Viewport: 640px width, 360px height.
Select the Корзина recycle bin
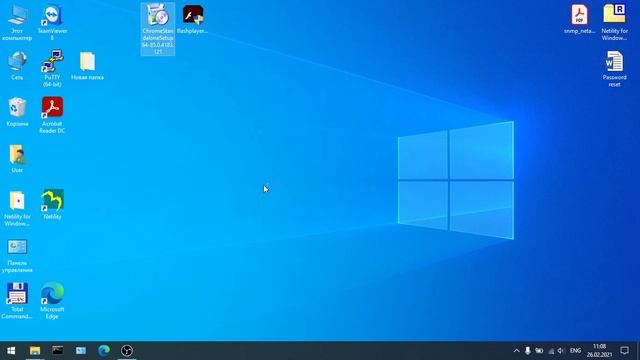coord(17,112)
